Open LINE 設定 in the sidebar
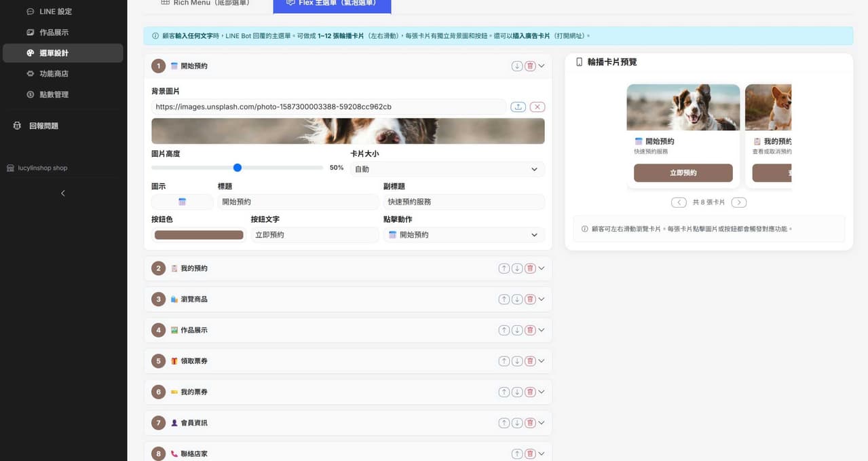Image resolution: width=868 pixels, height=461 pixels. pyautogui.click(x=63, y=12)
